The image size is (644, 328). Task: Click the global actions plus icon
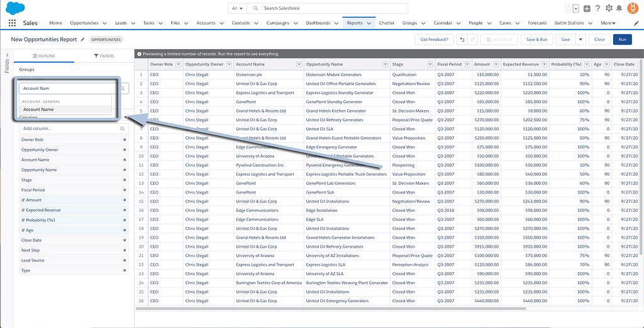(587, 8)
